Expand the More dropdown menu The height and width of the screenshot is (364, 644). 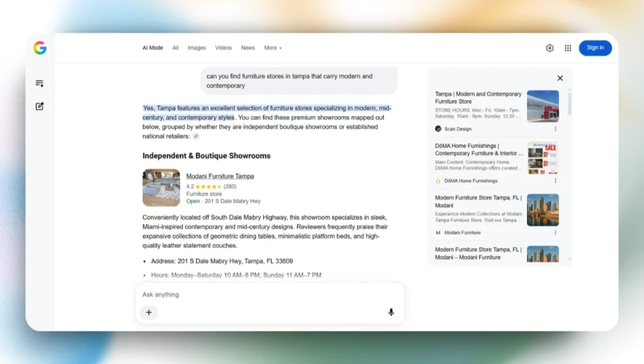pyautogui.click(x=273, y=48)
